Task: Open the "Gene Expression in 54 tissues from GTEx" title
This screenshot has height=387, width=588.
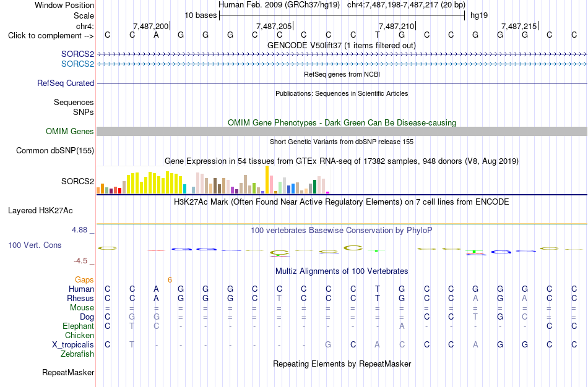Action: (x=342, y=161)
